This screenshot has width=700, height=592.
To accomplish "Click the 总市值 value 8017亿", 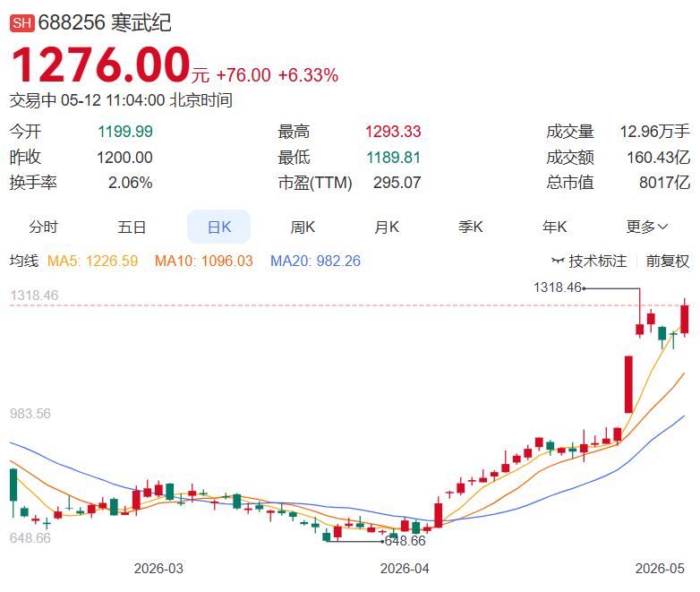I will coord(664,183).
